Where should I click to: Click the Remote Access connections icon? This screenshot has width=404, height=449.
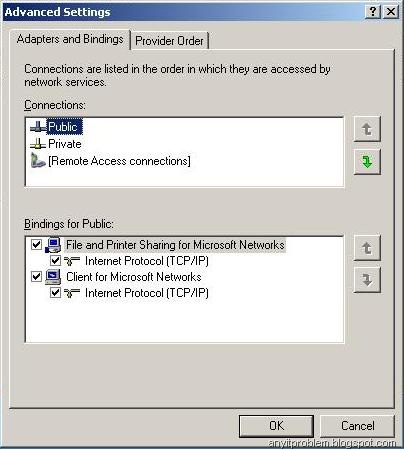pos(38,161)
